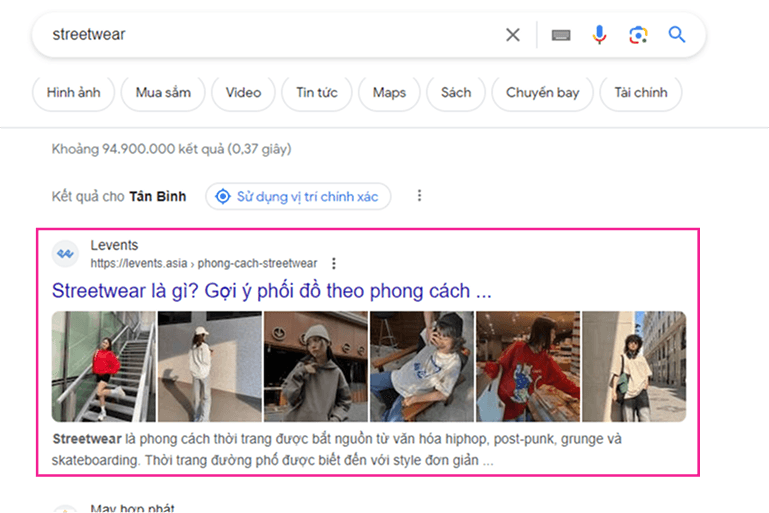Screen dimensions: 769x513
Task: Switch to the Mua sắm filter
Action: pos(163,93)
